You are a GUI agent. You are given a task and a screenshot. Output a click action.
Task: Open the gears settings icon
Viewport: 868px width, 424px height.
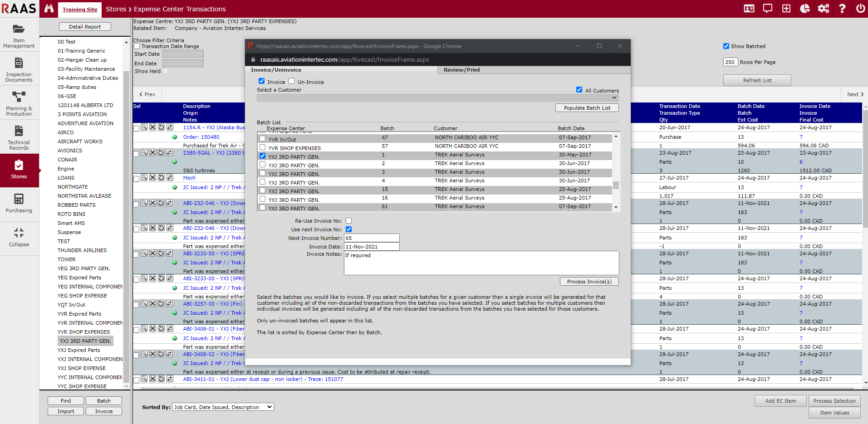(x=824, y=9)
